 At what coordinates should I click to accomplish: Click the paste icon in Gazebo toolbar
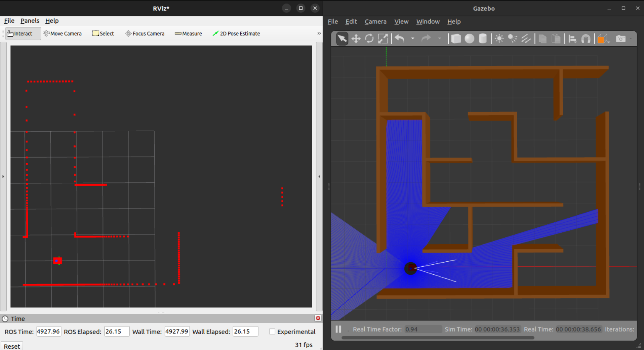[x=556, y=39]
